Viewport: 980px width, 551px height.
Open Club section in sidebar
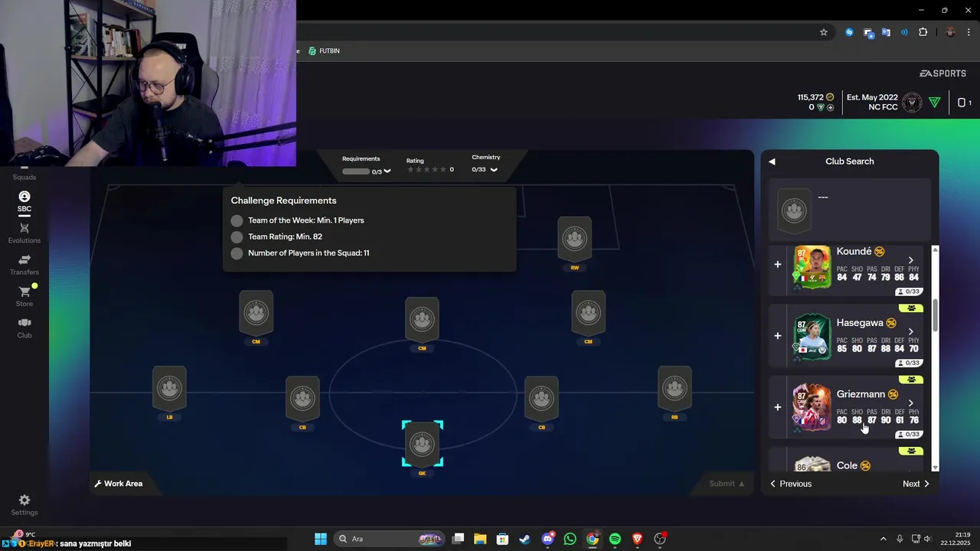(24, 328)
